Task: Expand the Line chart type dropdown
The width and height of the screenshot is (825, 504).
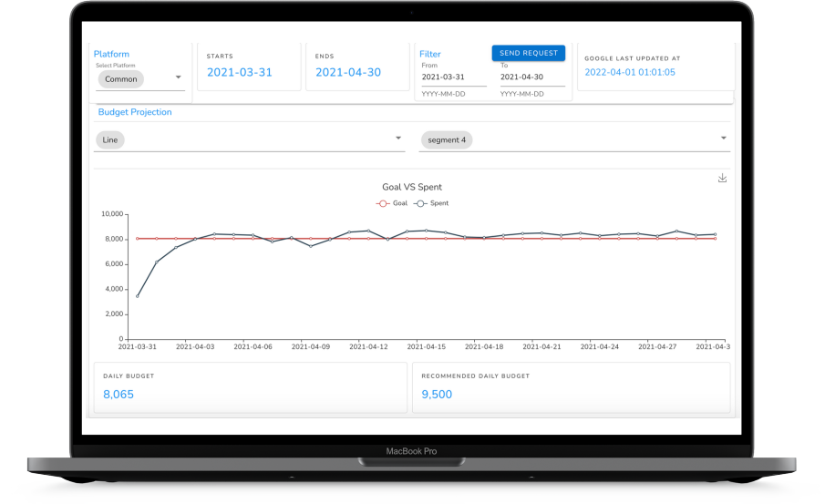Action: 398,139
